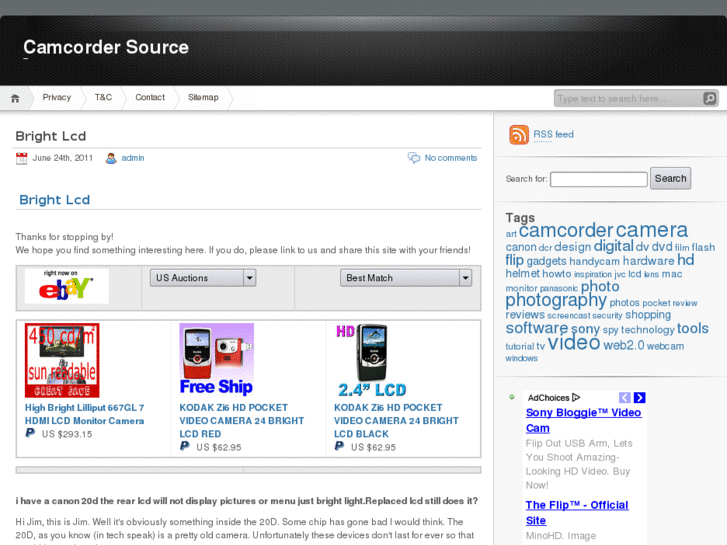This screenshot has height=545, width=727.
Task: Select the screencast tag
Action: [x=568, y=315]
